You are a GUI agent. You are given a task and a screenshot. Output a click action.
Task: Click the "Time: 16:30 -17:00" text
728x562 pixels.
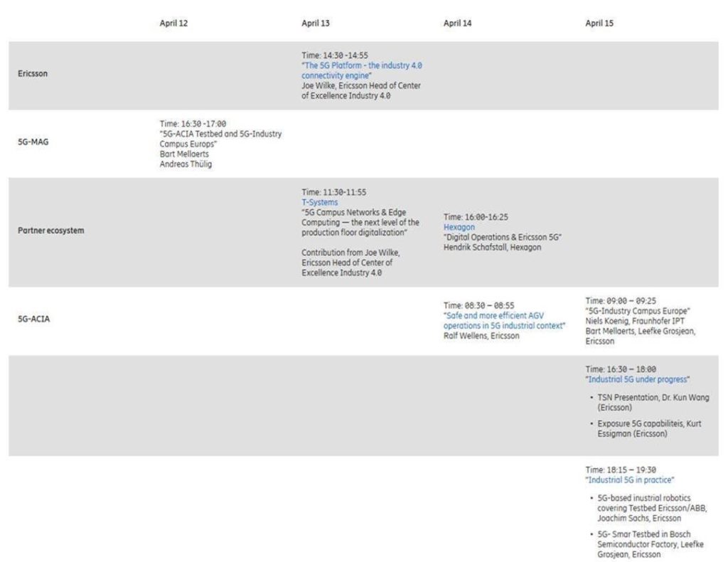click(193, 124)
